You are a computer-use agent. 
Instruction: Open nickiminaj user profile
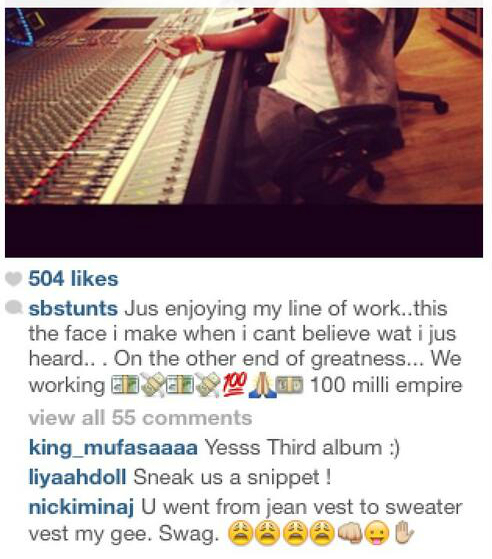(x=81, y=507)
